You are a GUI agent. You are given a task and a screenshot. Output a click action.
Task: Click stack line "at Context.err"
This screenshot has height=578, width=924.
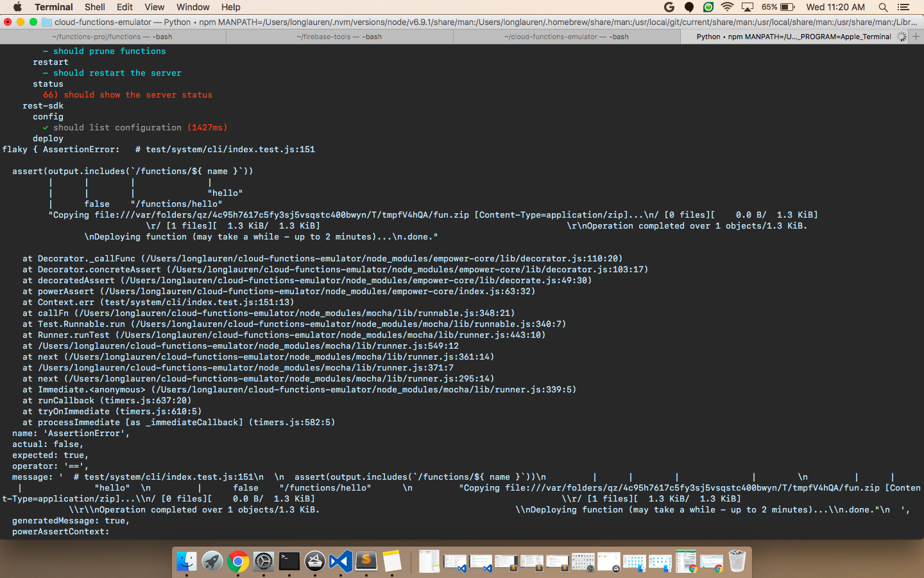point(158,302)
